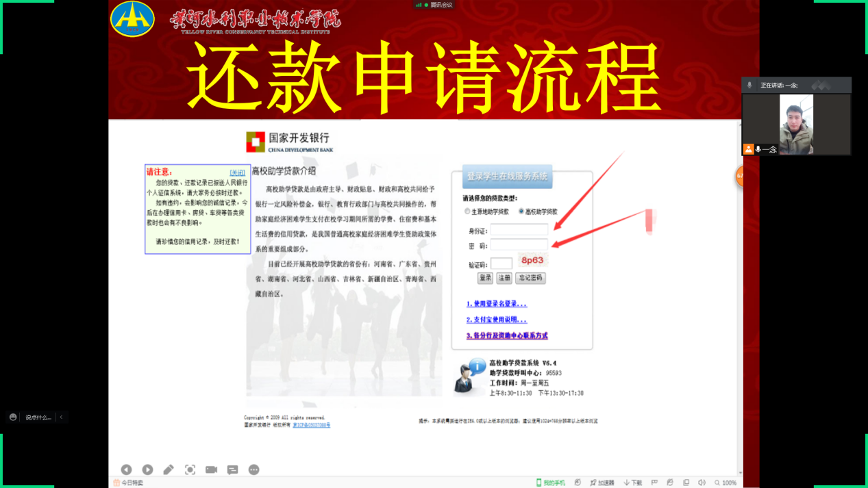This screenshot has width=868, height=488.
Task: Open the 下载 downloads panel
Action: pyautogui.click(x=633, y=483)
